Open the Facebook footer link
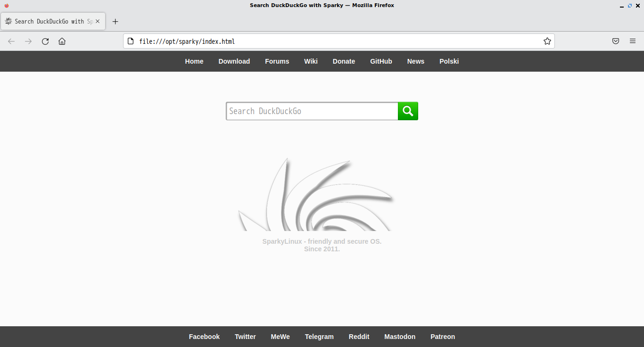 click(x=204, y=337)
